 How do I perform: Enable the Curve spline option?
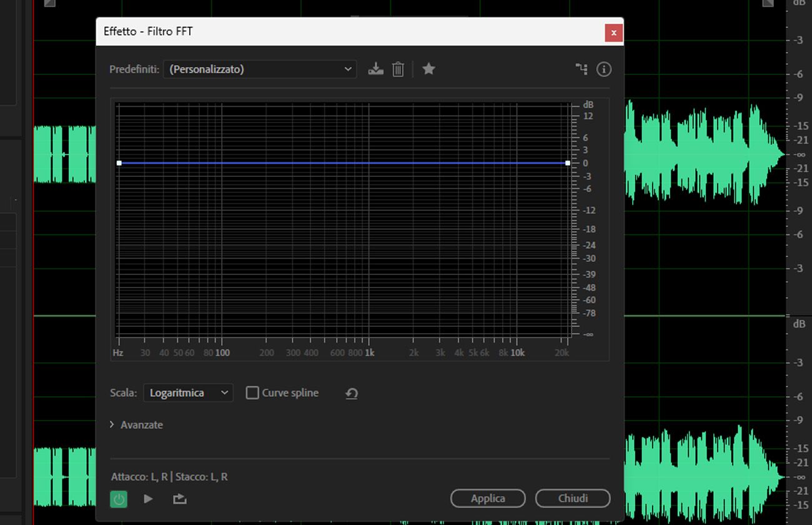coord(252,392)
